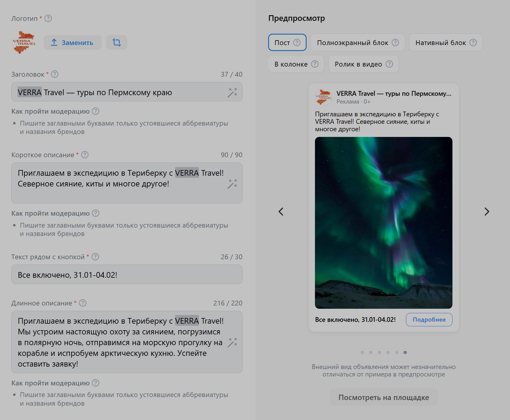Image resolution: width=510 pixels, height=420 pixels.
Task: Select the second carousel dot
Action: [371, 352]
